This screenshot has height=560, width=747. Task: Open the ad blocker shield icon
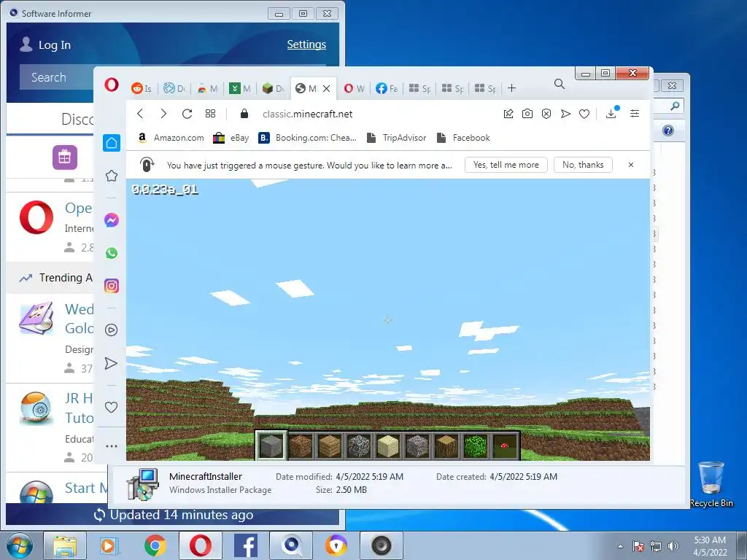[546, 113]
